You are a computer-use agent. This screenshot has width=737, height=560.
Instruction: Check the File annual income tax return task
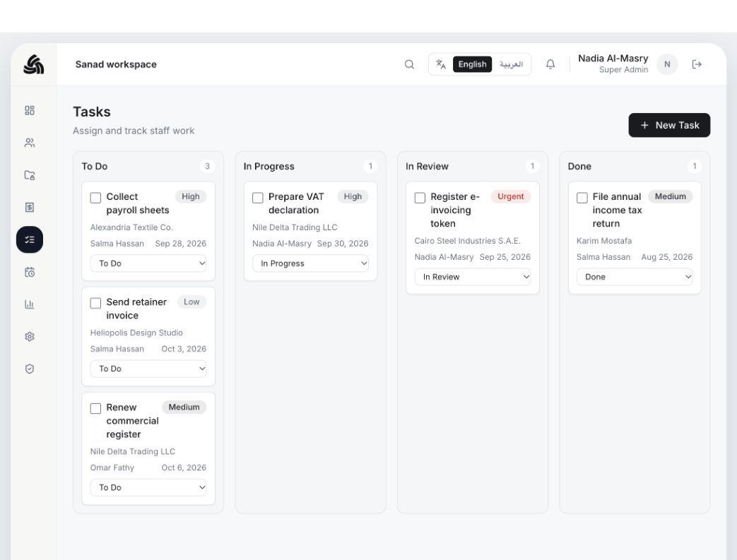[x=582, y=198]
